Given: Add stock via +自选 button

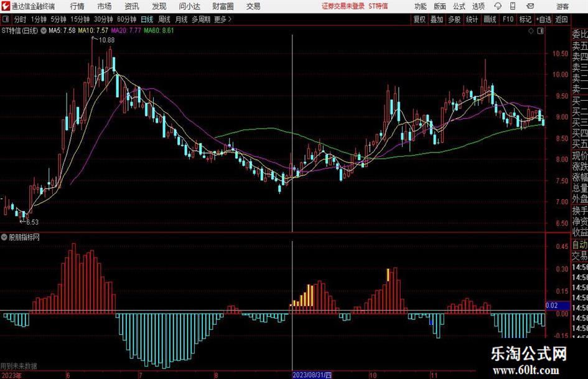Looking at the screenshot, I should tap(543, 19).
